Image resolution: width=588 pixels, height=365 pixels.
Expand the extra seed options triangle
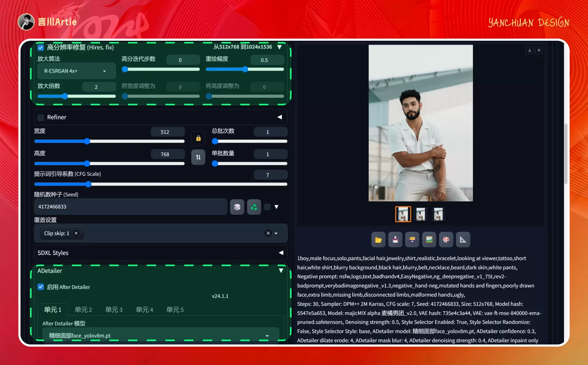[x=276, y=207]
